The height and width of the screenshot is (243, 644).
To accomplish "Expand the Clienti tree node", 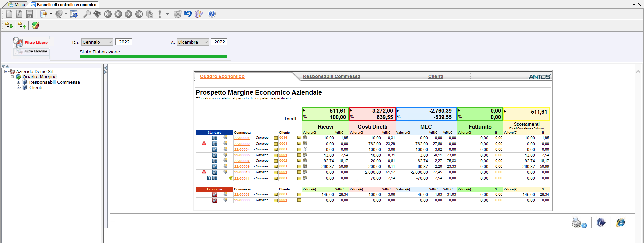I will [x=18, y=88].
